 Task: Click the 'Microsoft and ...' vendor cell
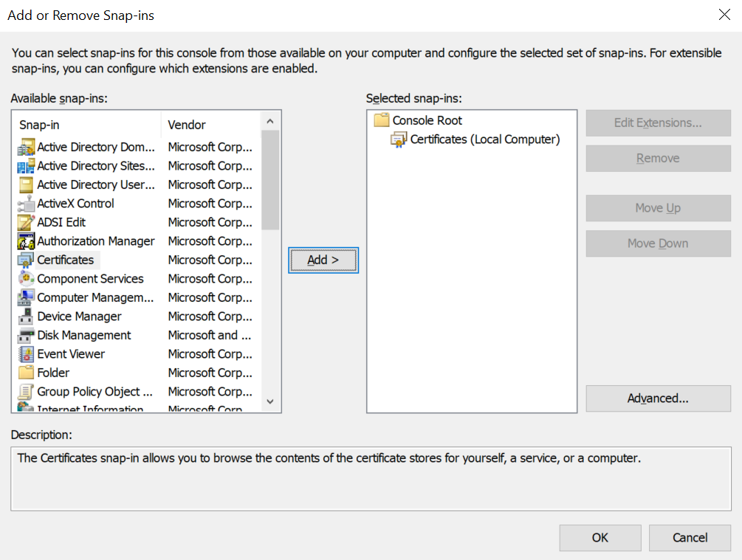[x=210, y=336]
